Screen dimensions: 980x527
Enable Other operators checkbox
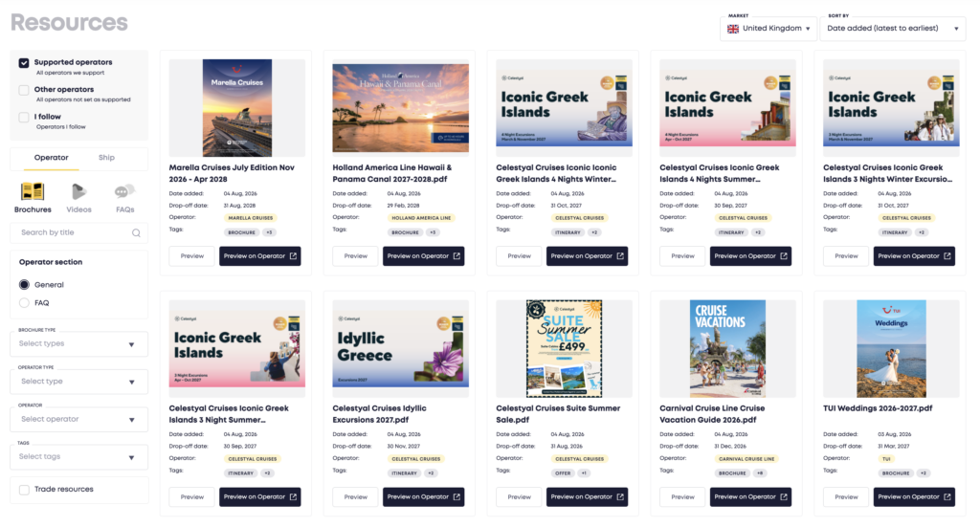click(24, 90)
